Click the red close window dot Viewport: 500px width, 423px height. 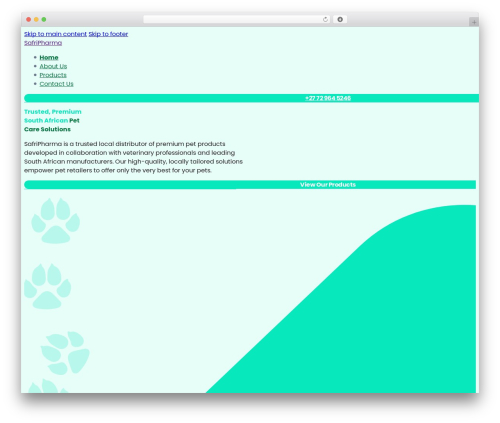[x=29, y=19]
